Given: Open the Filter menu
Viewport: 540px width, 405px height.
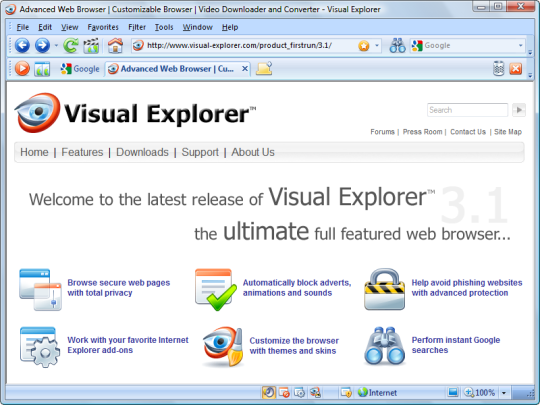Looking at the screenshot, I should [137, 27].
